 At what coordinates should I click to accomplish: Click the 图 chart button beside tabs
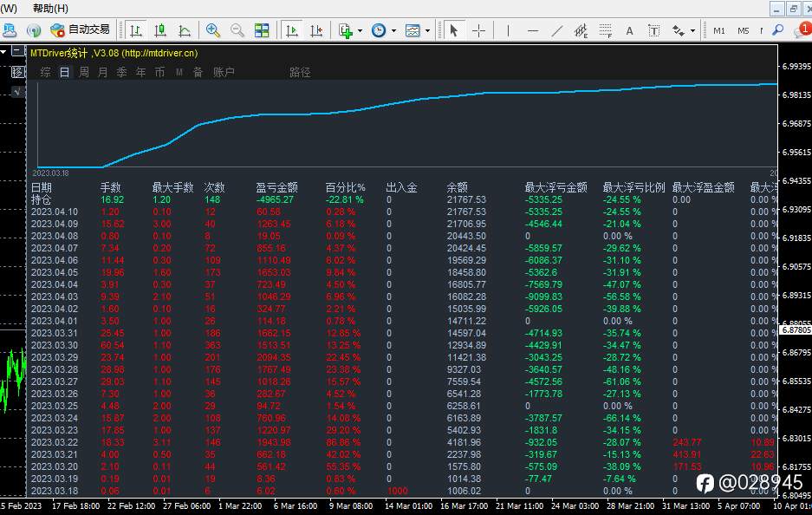pyautogui.click(x=18, y=72)
